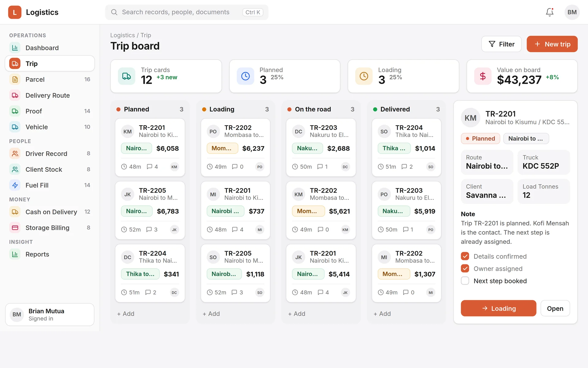Click the Proof sidebar icon

[x=15, y=111]
